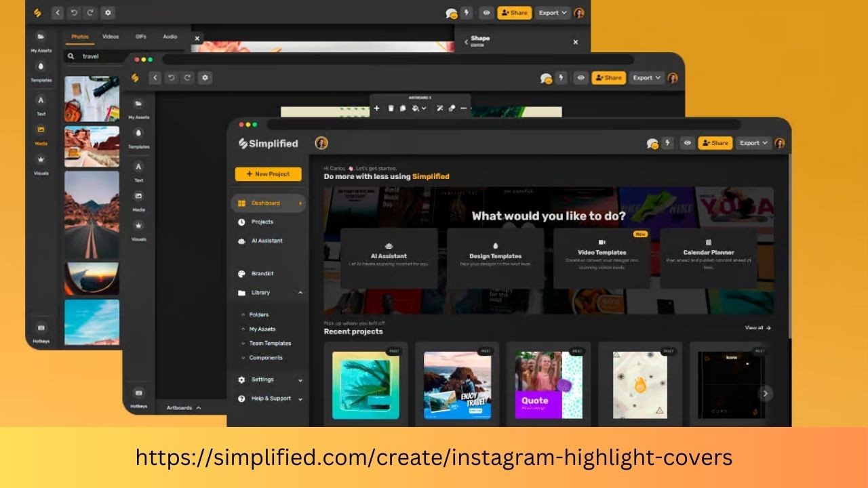This screenshot has width=868, height=488.
Task: Open settings gear in the back window toolbar
Action: point(108,13)
